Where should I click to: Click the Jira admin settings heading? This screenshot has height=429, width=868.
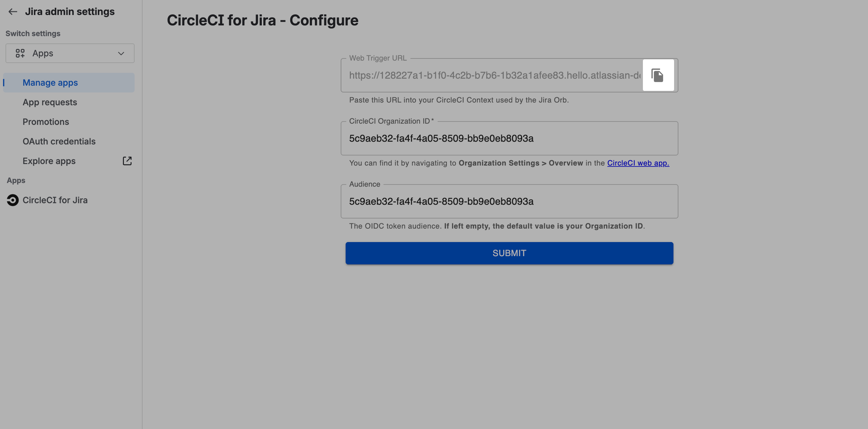point(70,12)
